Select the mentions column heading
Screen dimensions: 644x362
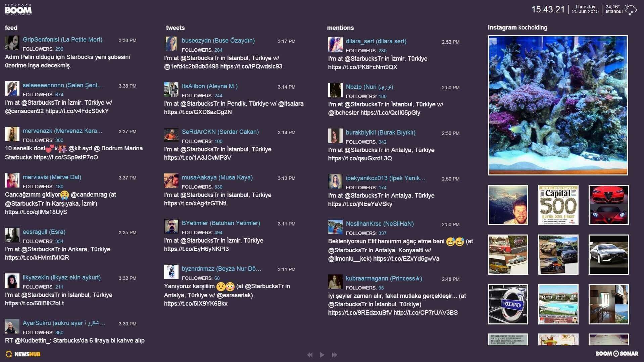coord(340,28)
